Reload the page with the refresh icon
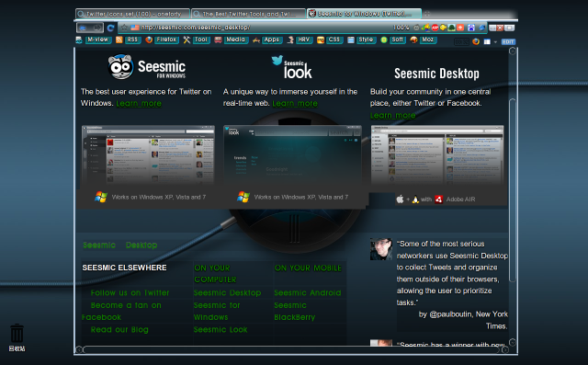Image resolution: width=588 pixels, height=365 pixels. (110, 28)
